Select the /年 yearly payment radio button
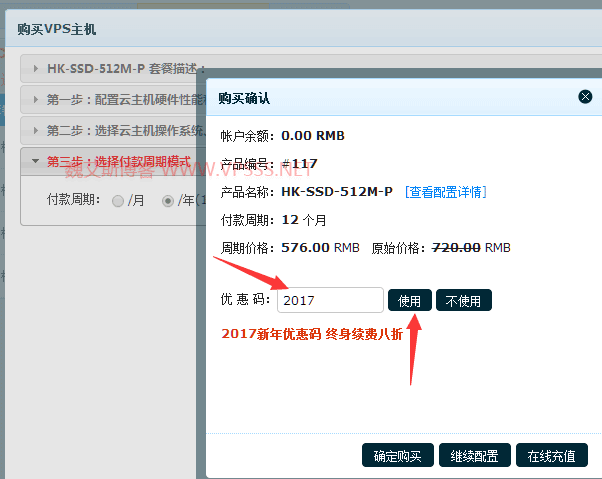This screenshot has height=479, width=602. [x=168, y=200]
